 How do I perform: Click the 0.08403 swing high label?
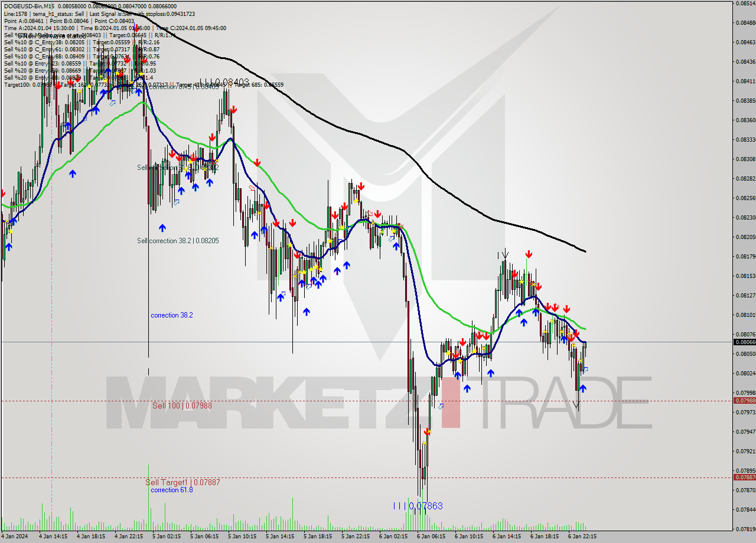click(224, 82)
